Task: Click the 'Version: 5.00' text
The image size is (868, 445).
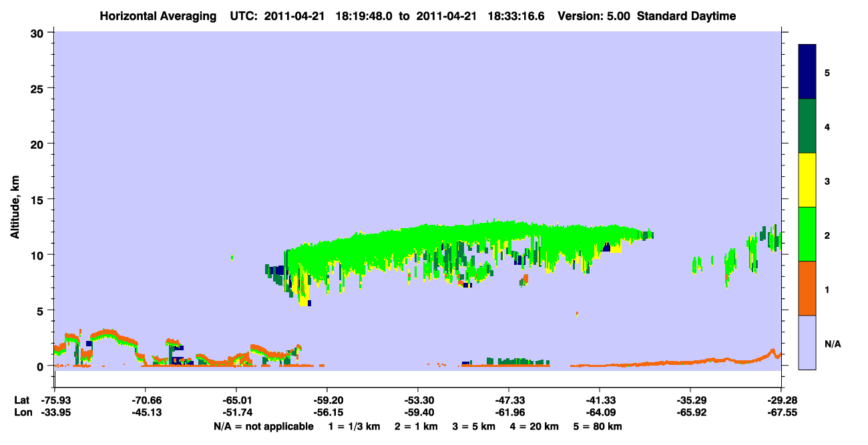Action: pyautogui.click(x=593, y=16)
